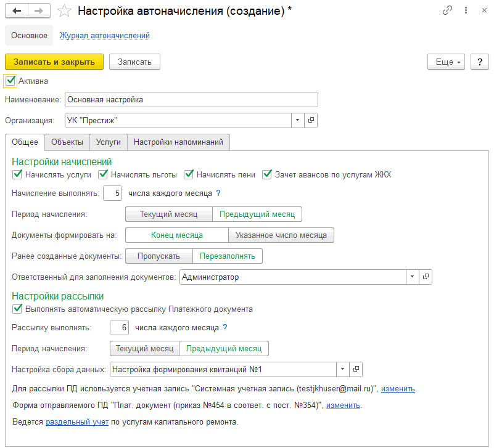Click the Записать и закрыть button
494x448 pixels.
(54, 62)
